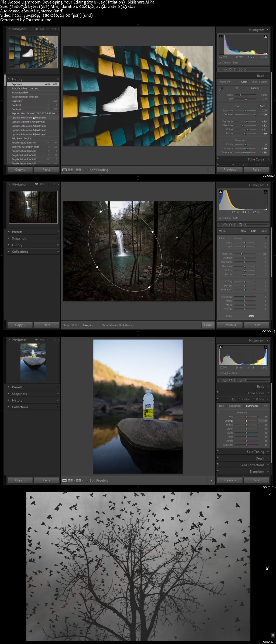Click loupe view icon in bottle frame toolbar

[x=64, y=481]
